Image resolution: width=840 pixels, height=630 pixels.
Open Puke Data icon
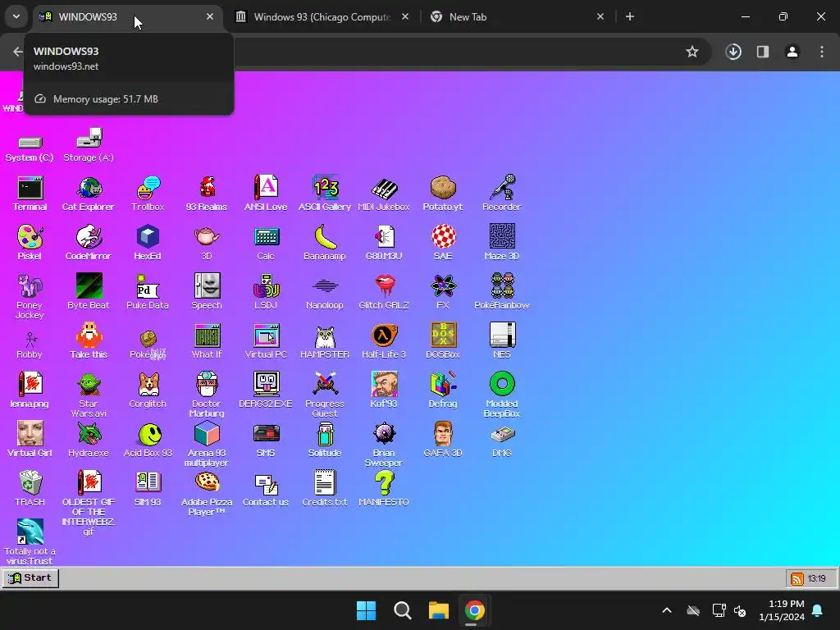[x=148, y=292]
